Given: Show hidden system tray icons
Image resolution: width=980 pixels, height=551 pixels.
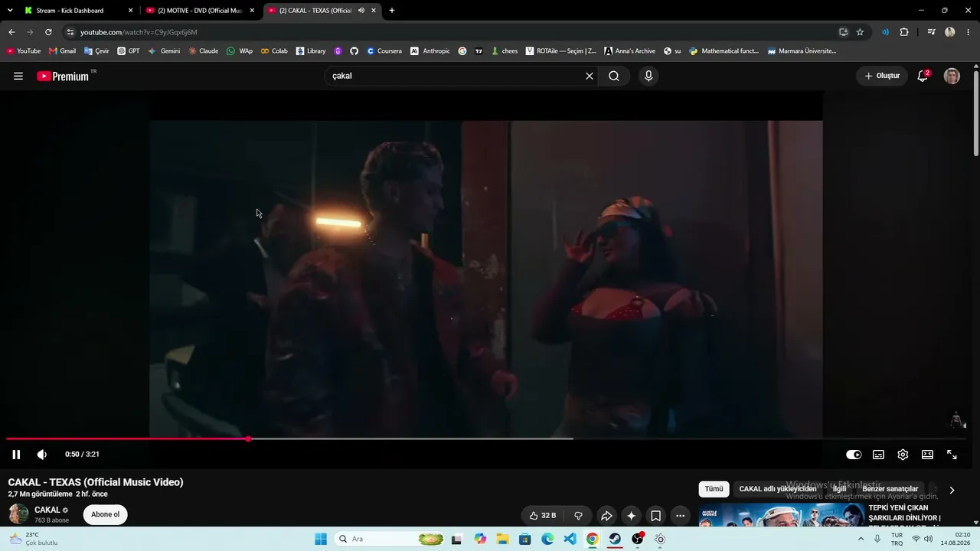Looking at the screenshot, I should pyautogui.click(x=861, y=539).
